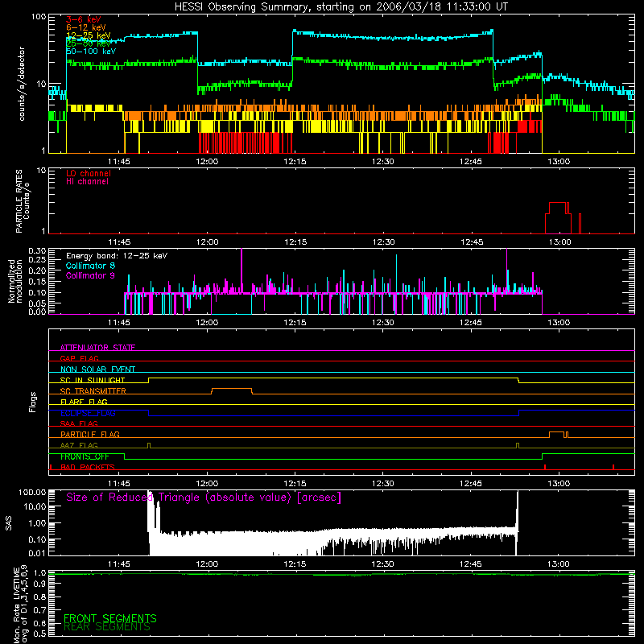644x644 pixels.
Task: Click the tall Collimator 9 spike after 12:00
Action: 242,270
